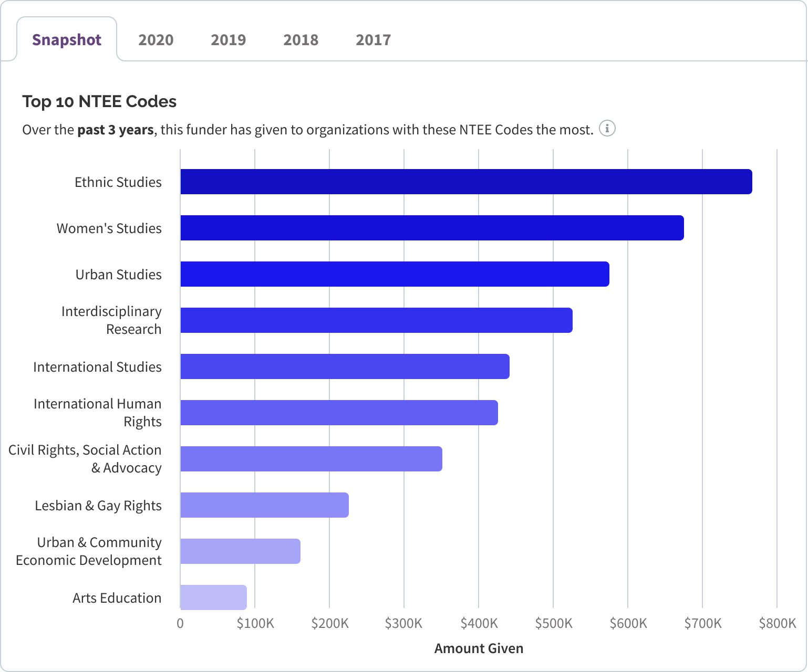Switch to the 2018 tab
Image resolution: width=808 pixels, height=672 pixels.
[301, 40]
